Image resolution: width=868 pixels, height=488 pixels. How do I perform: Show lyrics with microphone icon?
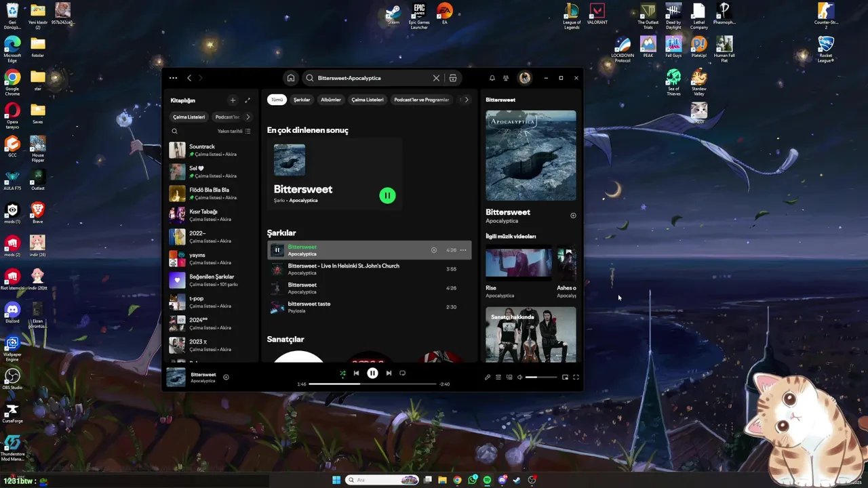(488, 377)
